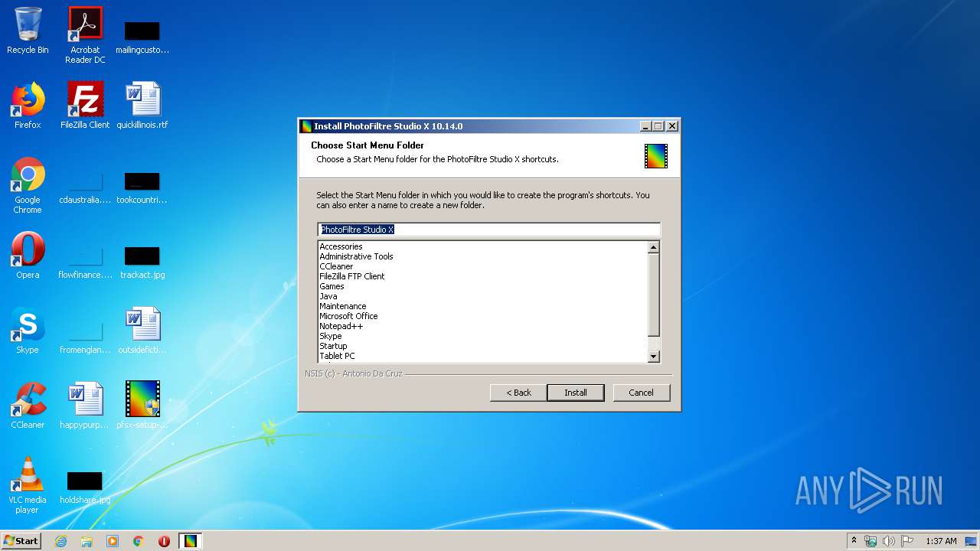Open the FileZilla Client shortcut
Screen dimensions: 980x551
pos(85,106)
